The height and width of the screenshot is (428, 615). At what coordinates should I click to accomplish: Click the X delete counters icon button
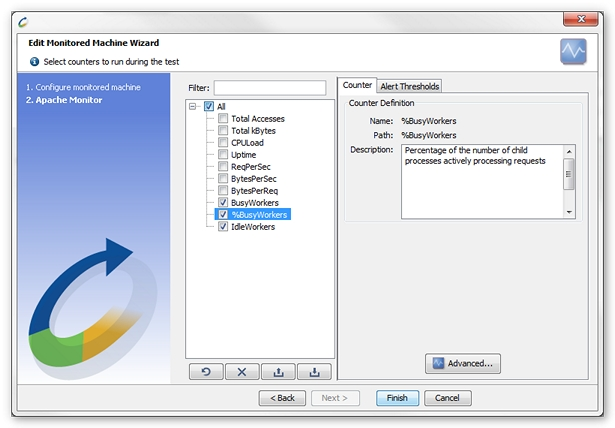point(242,372)
